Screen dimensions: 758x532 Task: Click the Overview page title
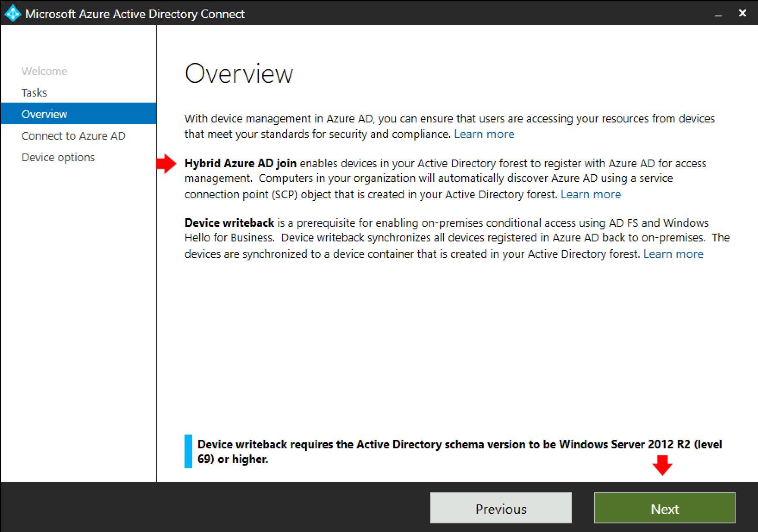(x=239, y=73)
